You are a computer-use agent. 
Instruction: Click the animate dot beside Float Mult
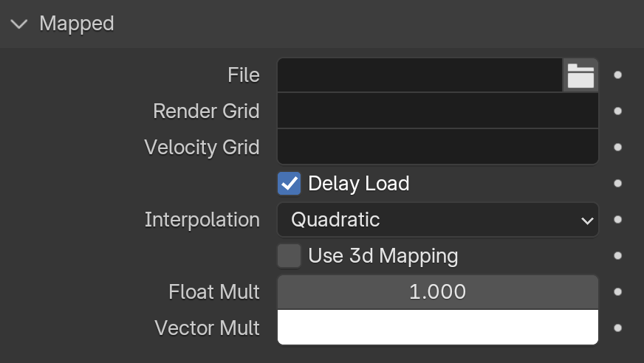[x=617, y=291]
